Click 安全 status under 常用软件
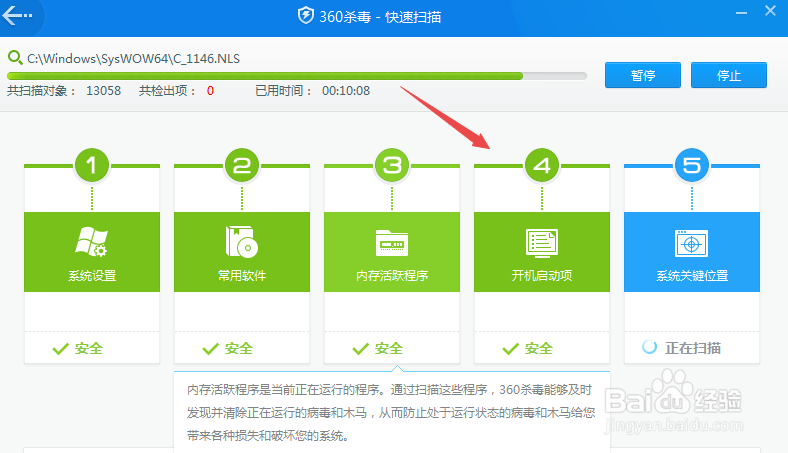 click(239, 348)
